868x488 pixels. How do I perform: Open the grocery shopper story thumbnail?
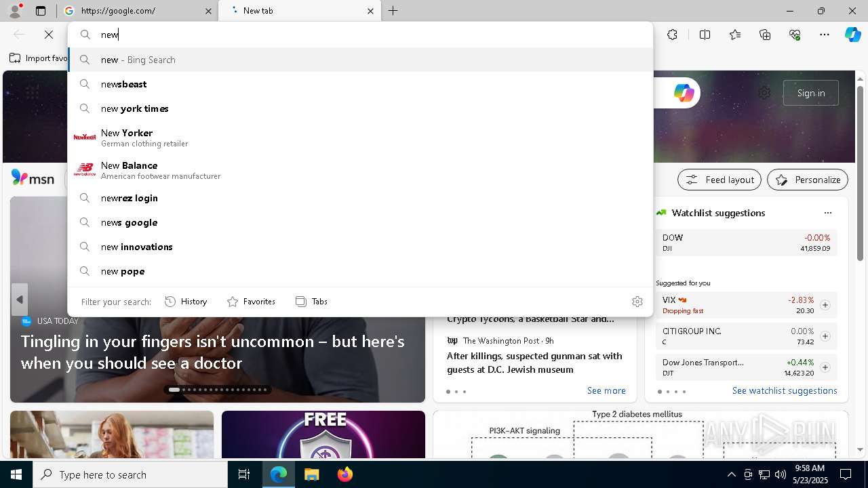[112, 434]
